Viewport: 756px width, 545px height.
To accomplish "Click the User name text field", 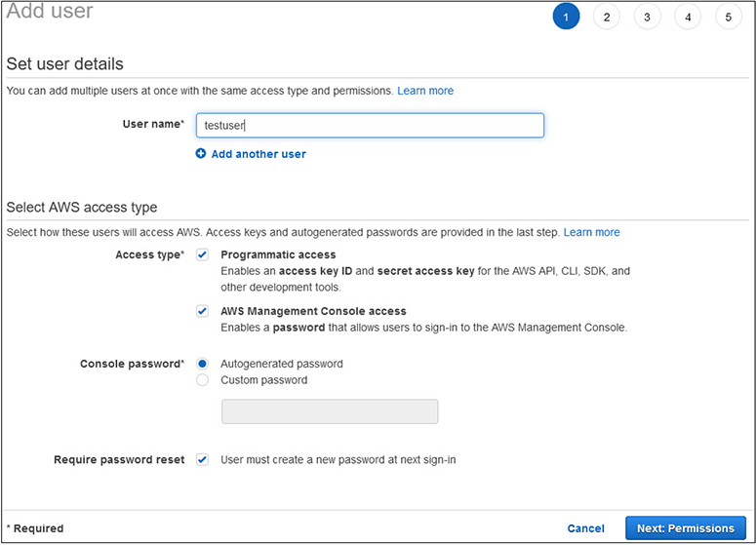I will click(370, 126).
